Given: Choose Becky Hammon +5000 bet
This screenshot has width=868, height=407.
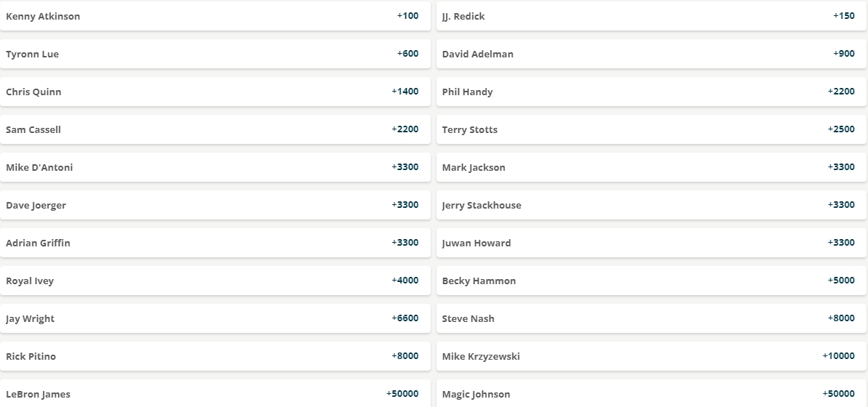Looking at the screenshot, I should tap(652, 281).
